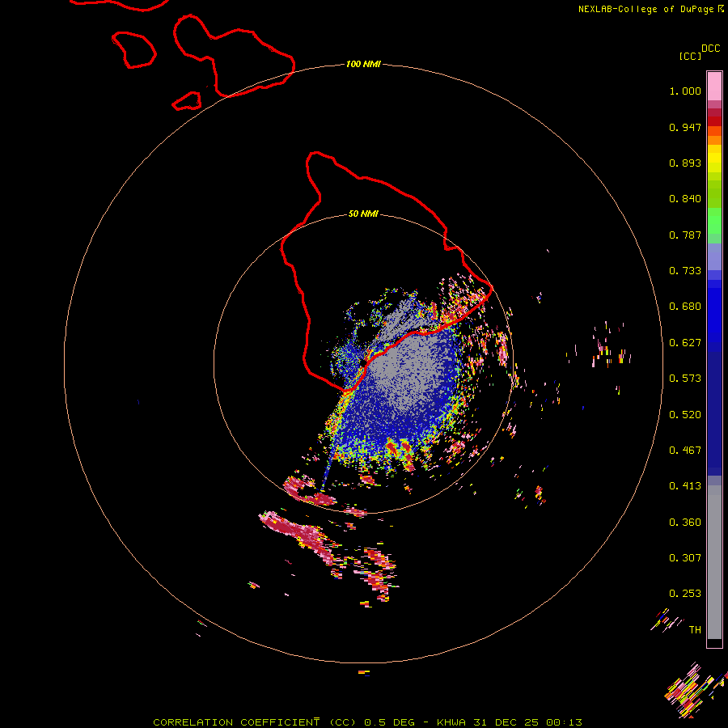Click the 0.253 legend value
728x728 pixels.
685,594
